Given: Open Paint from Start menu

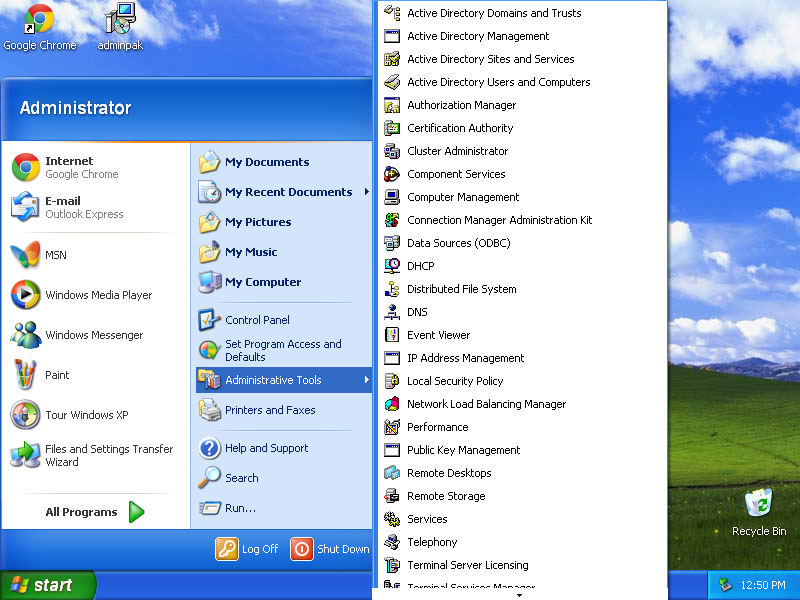Looking at the screenshot, I should point(95,375).
